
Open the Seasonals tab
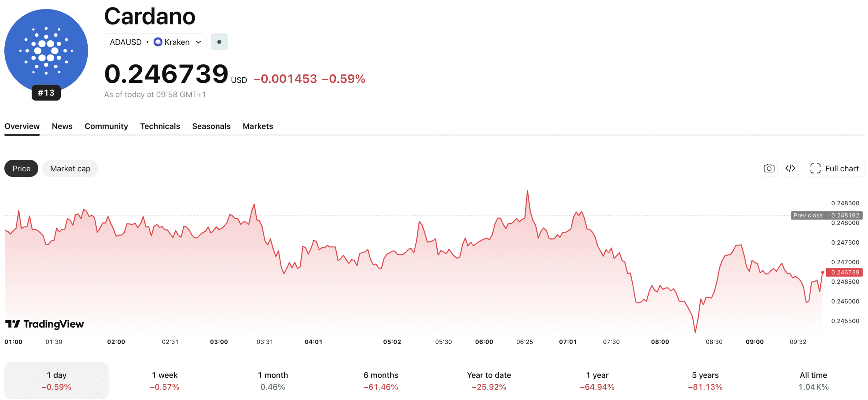(x=211, y=126)
